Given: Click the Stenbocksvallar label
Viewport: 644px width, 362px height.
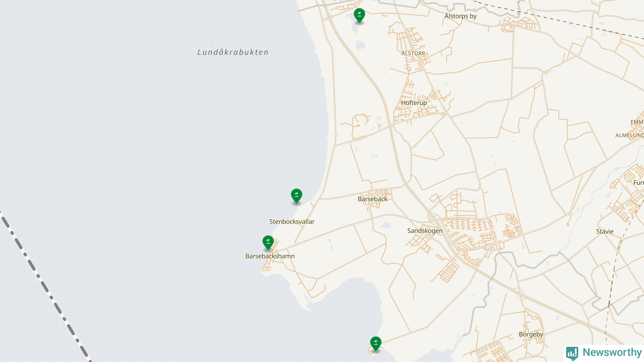Looking at the screenshot, I should coord(292,222).
